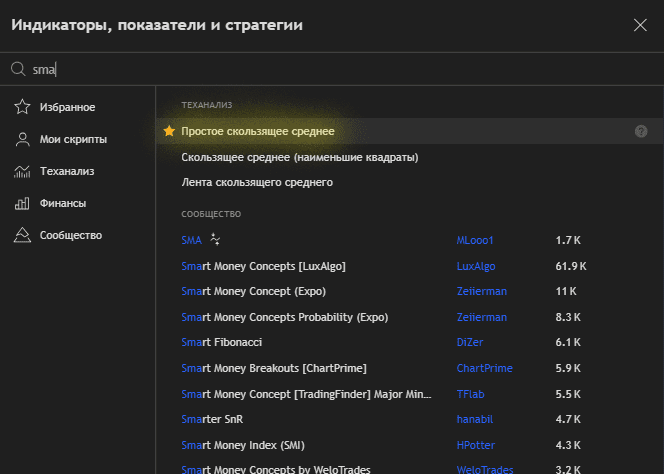
Task: Open author WeloTrades profile
Action: (x=485, y=469)
